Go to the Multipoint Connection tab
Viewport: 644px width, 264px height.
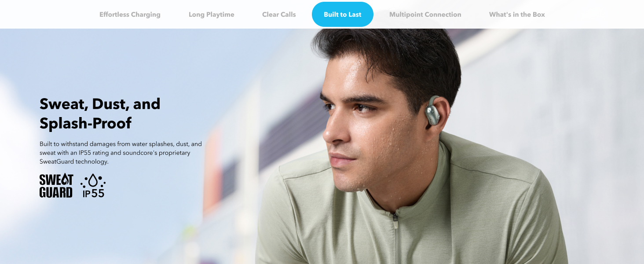425,15
